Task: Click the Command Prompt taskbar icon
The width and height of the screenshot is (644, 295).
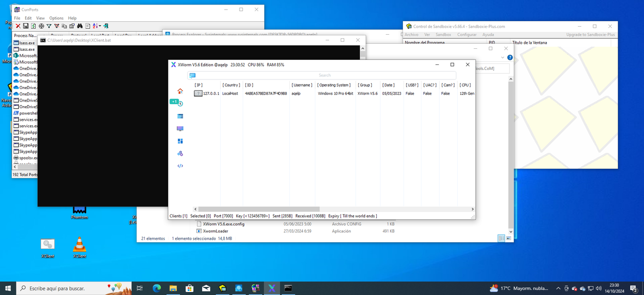Action: tap(288, 288)
